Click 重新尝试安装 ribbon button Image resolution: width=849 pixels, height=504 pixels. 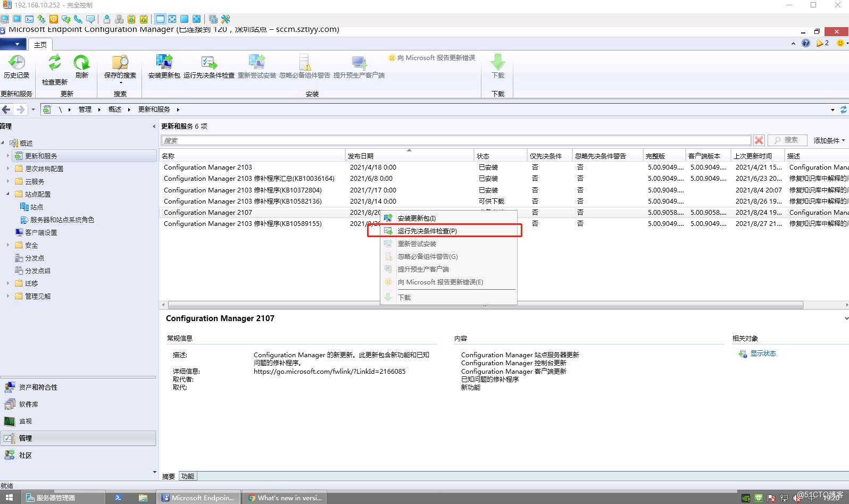[257, 67]
